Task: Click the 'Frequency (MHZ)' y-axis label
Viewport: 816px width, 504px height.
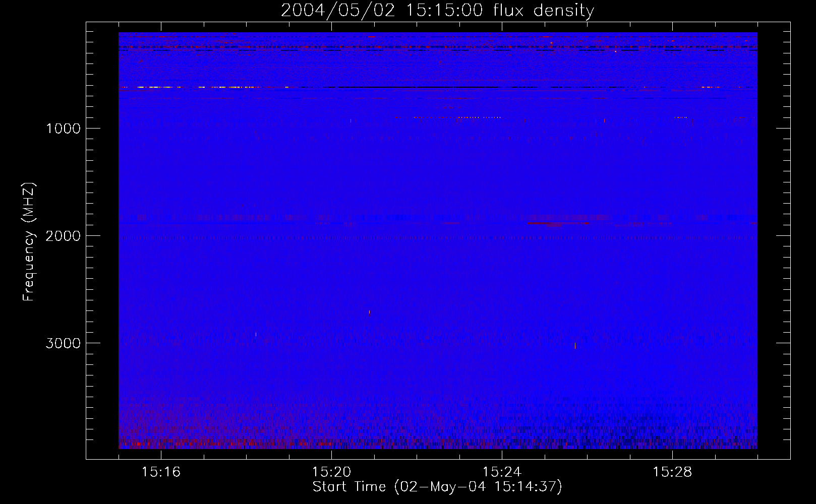Action: pyautogui.click(x=29, y=242)
